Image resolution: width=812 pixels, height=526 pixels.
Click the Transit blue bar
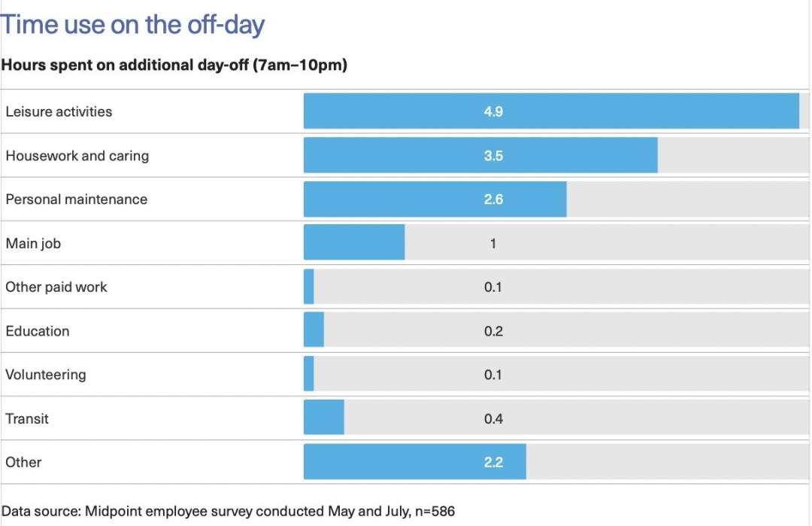[323, 418]
